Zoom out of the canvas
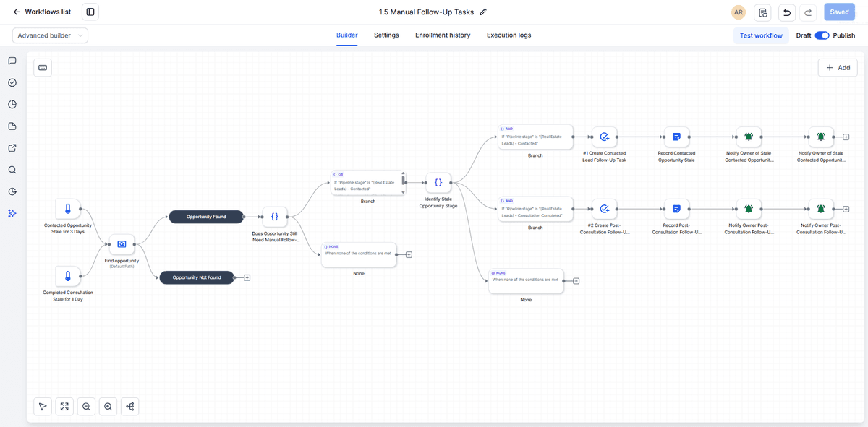 [86, 407]
